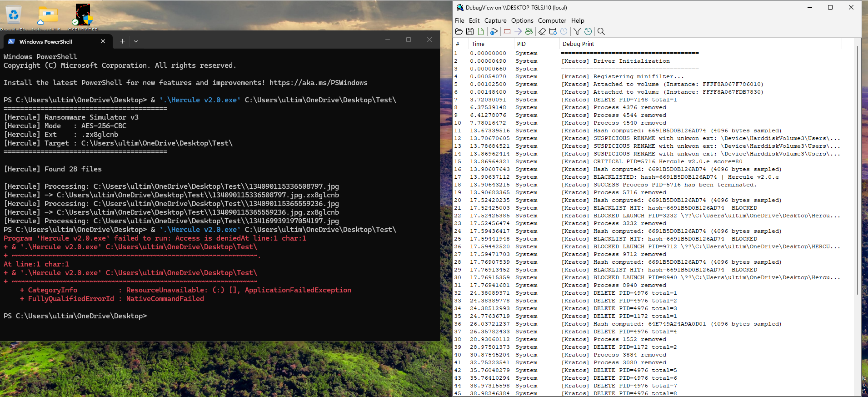Open a new tab in Windows Terminal
868x397 pixels.
[122, 41]
